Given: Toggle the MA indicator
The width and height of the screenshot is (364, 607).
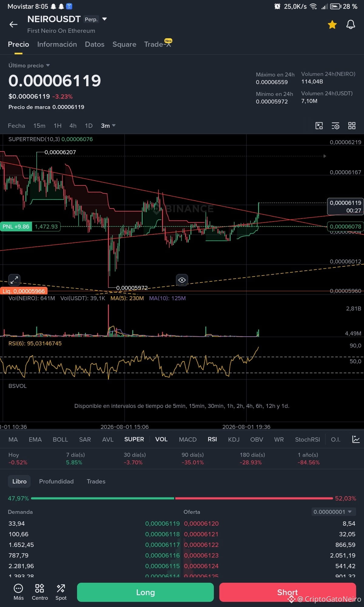Looking at the screenshot, I should click(13, 439).
